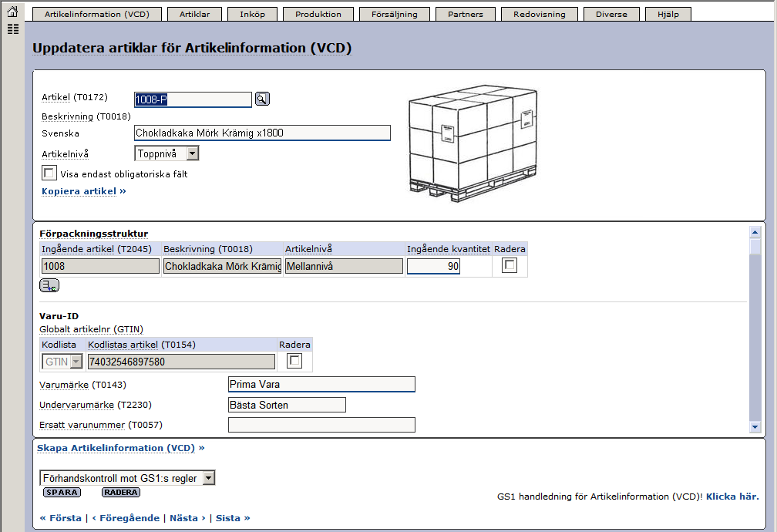
Task: Click the home icon in the sidebar
Action: pos(13,12)
